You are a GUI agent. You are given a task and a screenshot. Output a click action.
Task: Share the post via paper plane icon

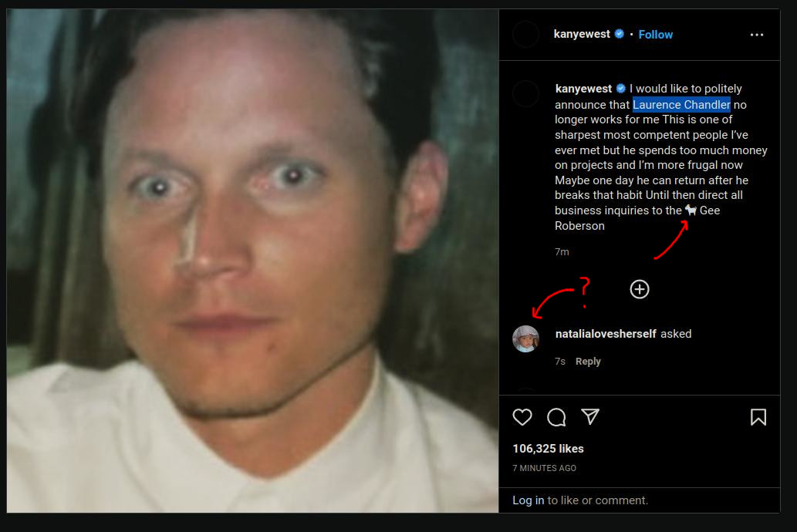(590, 416)
